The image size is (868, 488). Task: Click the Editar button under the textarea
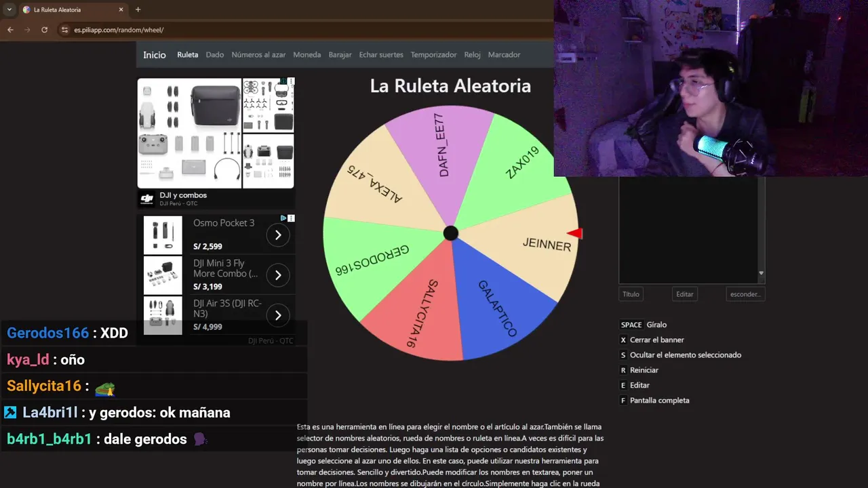coord(685,294)
